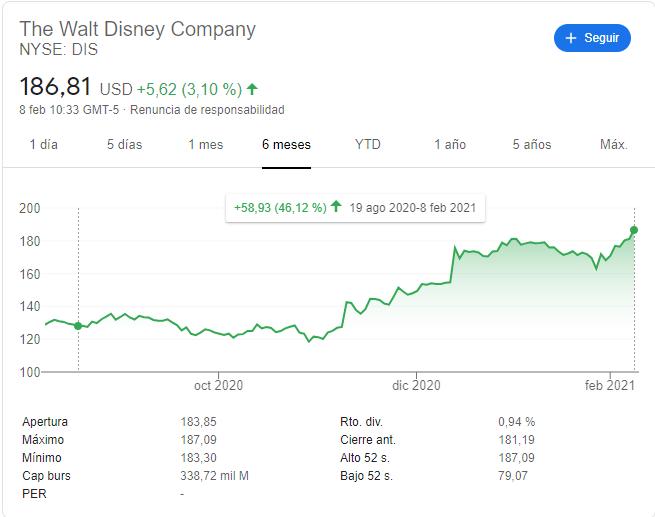
Task: Click the Apertura value 183,85
Action: tap(198, 422)
